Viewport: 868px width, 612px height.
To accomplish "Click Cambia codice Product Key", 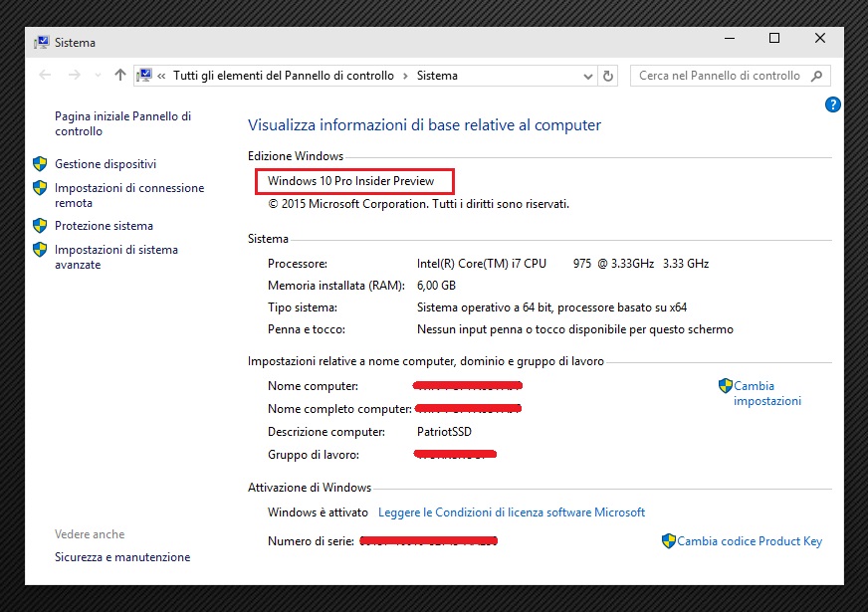I will tap(750, 541).
